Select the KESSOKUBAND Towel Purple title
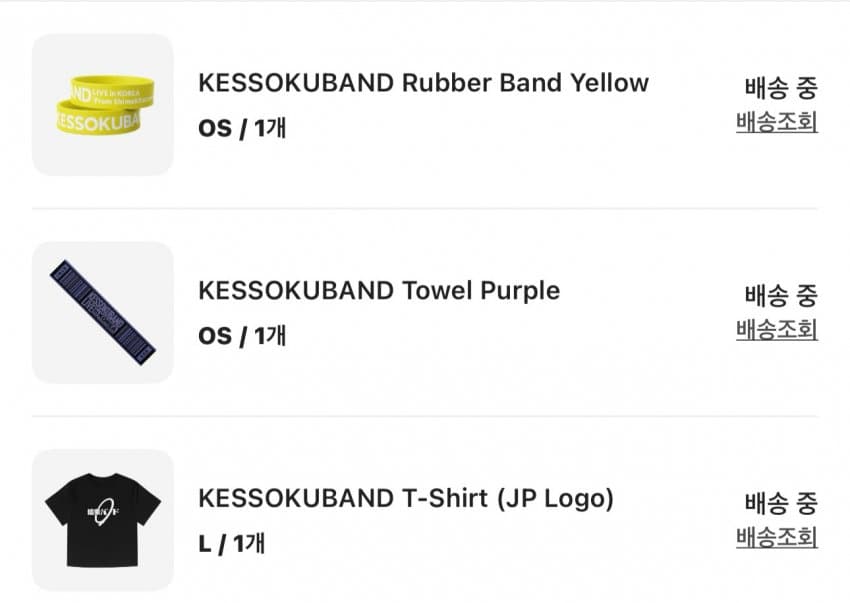 click(x=379, y=291)
